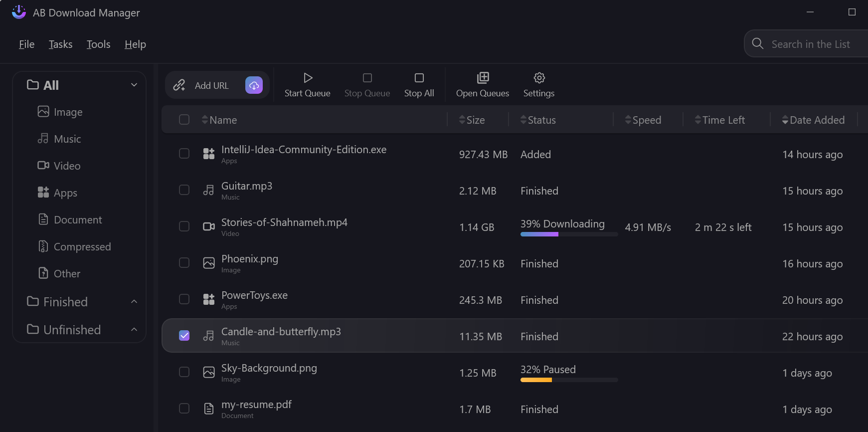Image resolution: width=868 pixels, height=432 pixels.
Task: Toggle the select-all checkbox in header
Action: tap(184, 120)
